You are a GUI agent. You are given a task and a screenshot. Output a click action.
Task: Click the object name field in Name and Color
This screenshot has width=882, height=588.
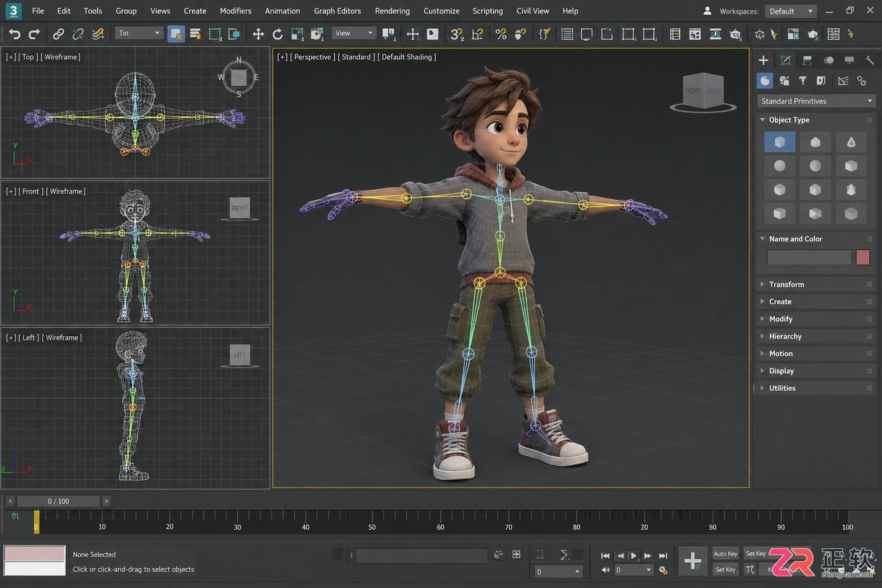click(x=809, y=257)
